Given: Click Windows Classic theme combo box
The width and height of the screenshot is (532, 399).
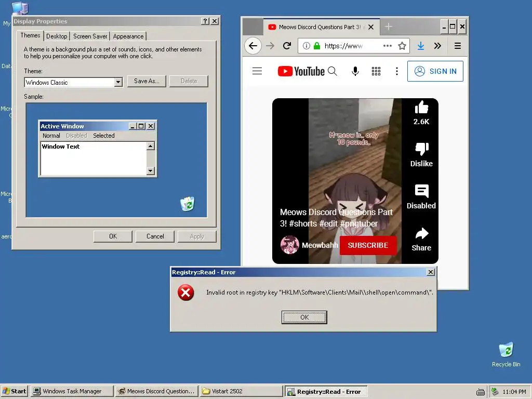Looking at the screenshot, I should click(73, 82).
